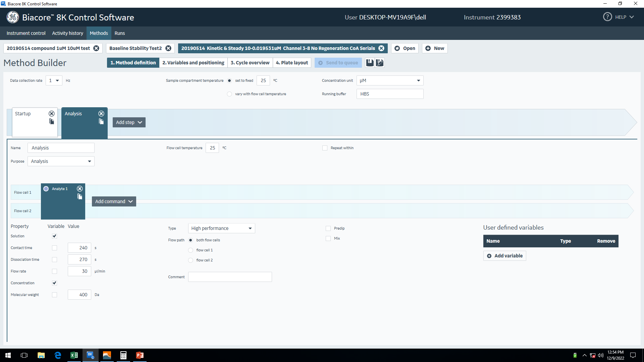Duplicate the Analyte 1 command with copy icon
This screenshot has width=644, height=362.
[80, 196]
